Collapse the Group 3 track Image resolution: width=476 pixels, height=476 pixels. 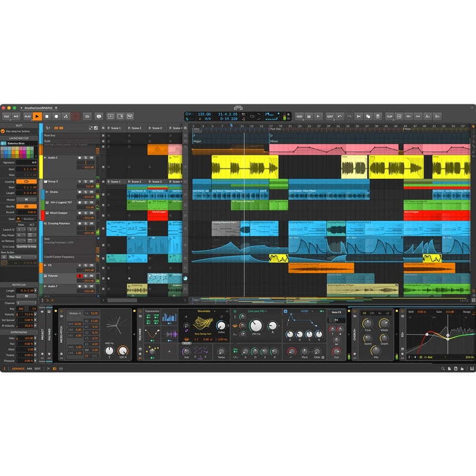pyautogui.click(x=45, y=181)
